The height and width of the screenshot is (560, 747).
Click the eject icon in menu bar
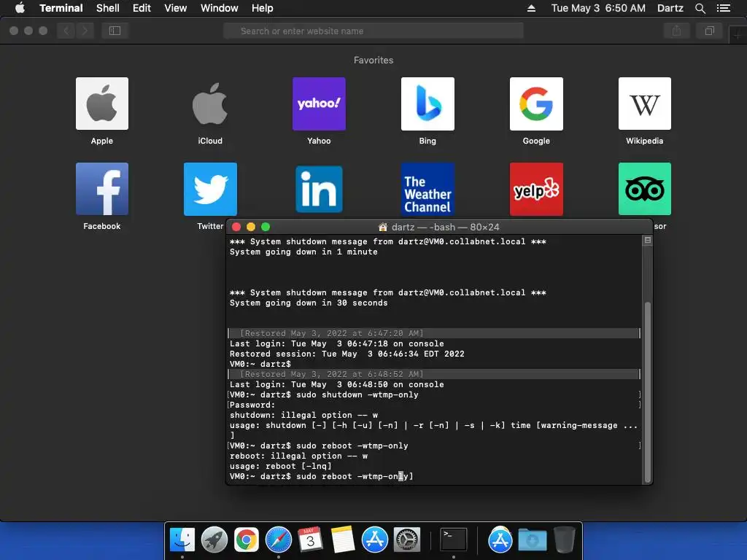click(531, 8)
